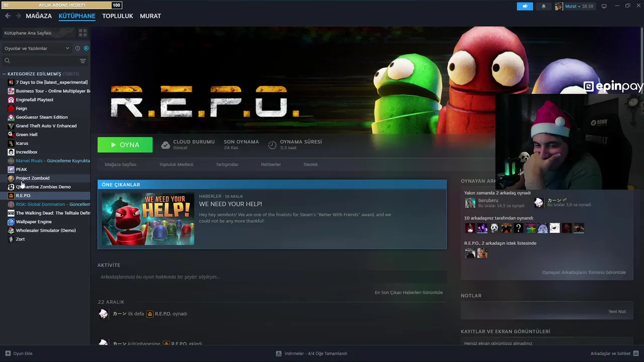This screenshot has width=644, height=362.
Task: Select Business Tour in library list
Action: click(x=48, y=91)
